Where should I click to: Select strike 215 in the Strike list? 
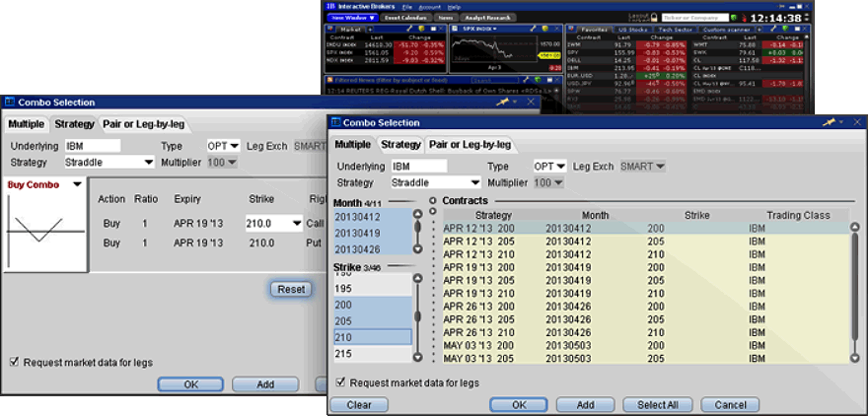373,354
